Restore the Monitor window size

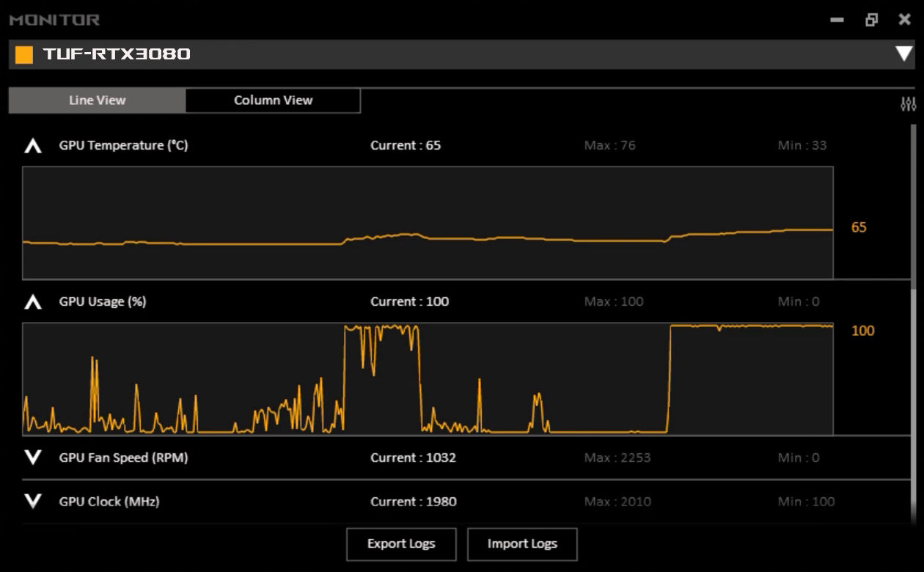[871, 20]
